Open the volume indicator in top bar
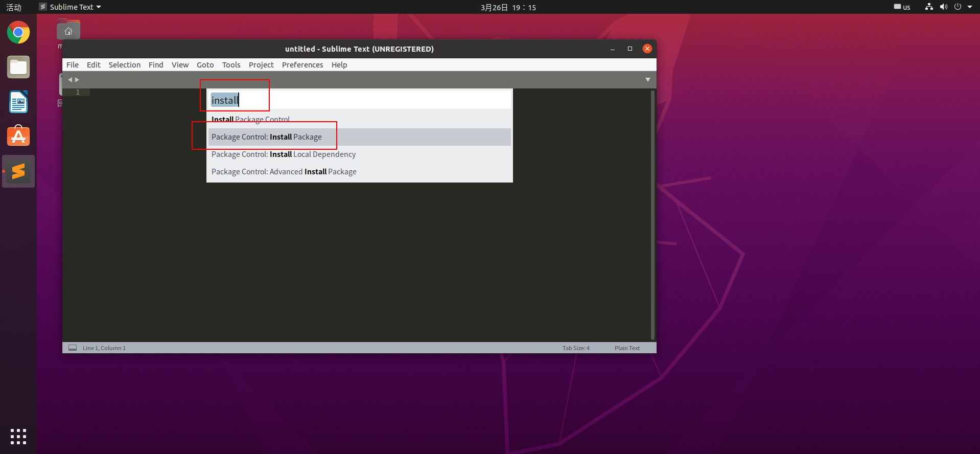The image size is (980, 454). (x=943, y=7)
